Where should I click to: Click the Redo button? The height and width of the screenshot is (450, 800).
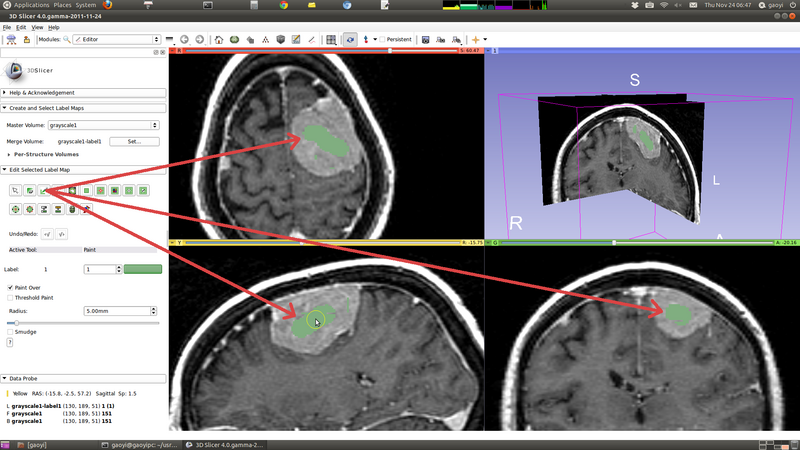point(62,233)
